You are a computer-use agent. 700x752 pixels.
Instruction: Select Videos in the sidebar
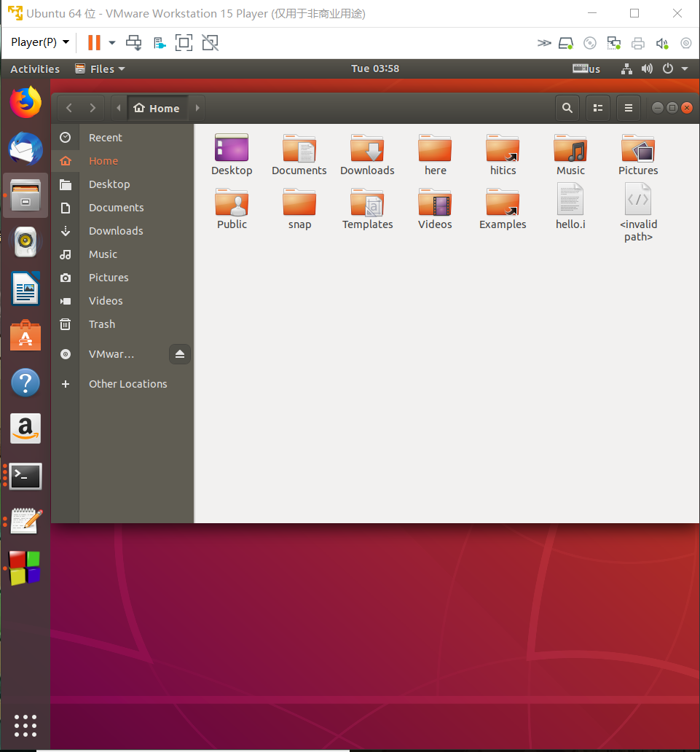122,301
